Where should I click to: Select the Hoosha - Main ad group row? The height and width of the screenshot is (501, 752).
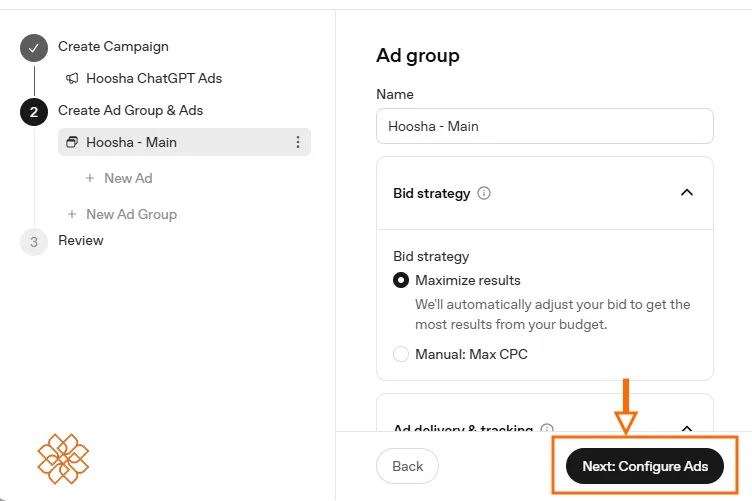(x=184, y=142)
